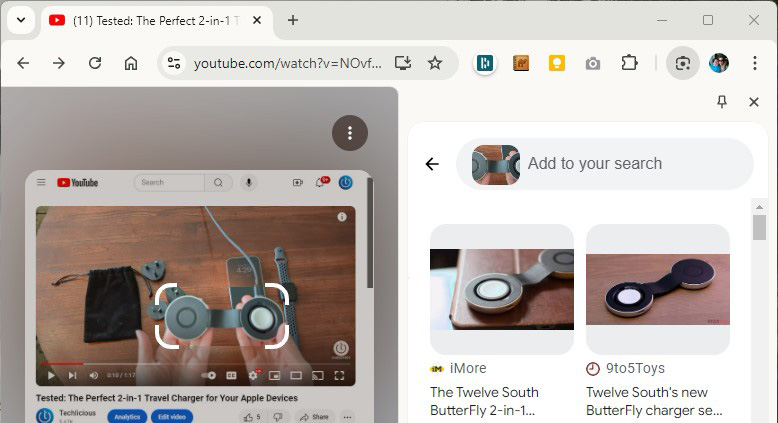This screenshot has width=778, height=423.
Task: Close the YouTube browser tab
Action: point(257,20)
